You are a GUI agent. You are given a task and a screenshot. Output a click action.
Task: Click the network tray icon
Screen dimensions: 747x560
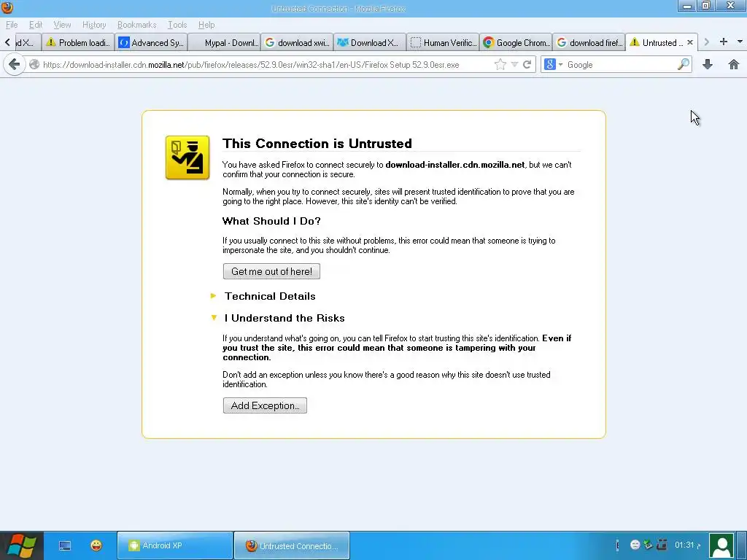point(648,545)
